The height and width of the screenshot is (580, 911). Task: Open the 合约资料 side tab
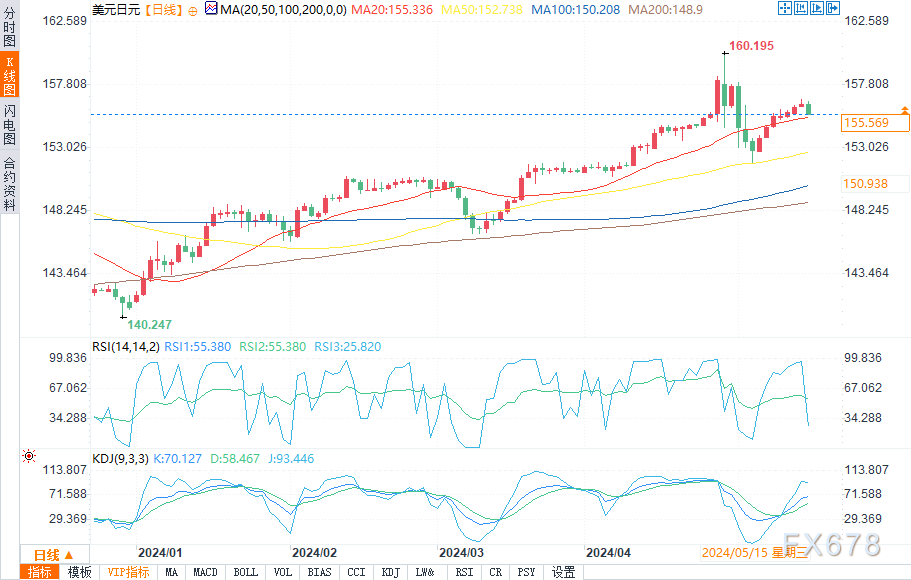pyautogui.click(x=9, y=183)
